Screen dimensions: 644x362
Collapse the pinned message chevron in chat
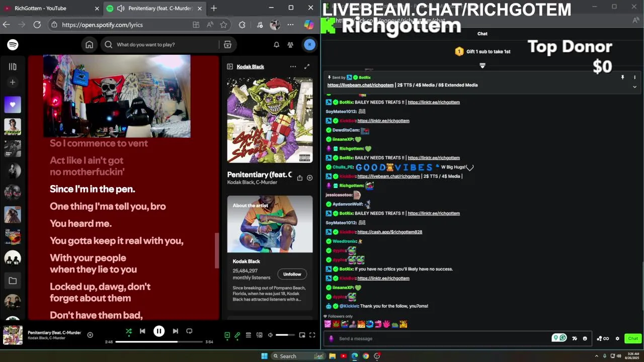(634, 86)
